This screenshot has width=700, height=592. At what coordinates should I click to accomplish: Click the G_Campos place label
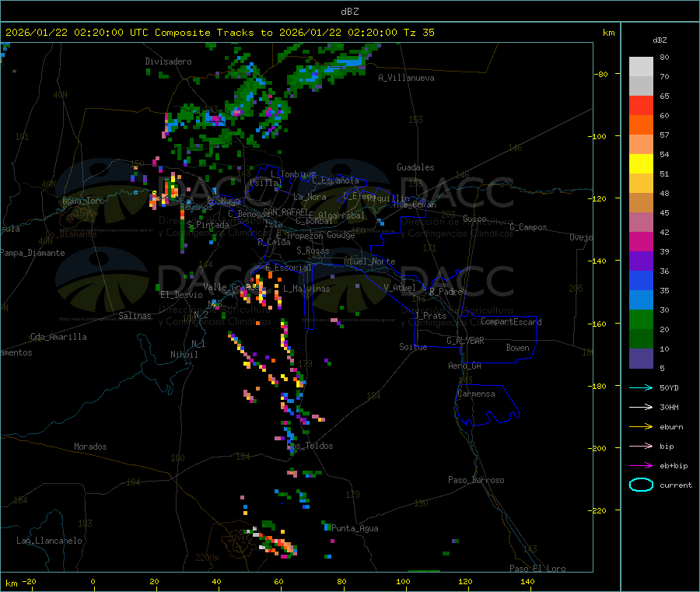click(529, 227)
